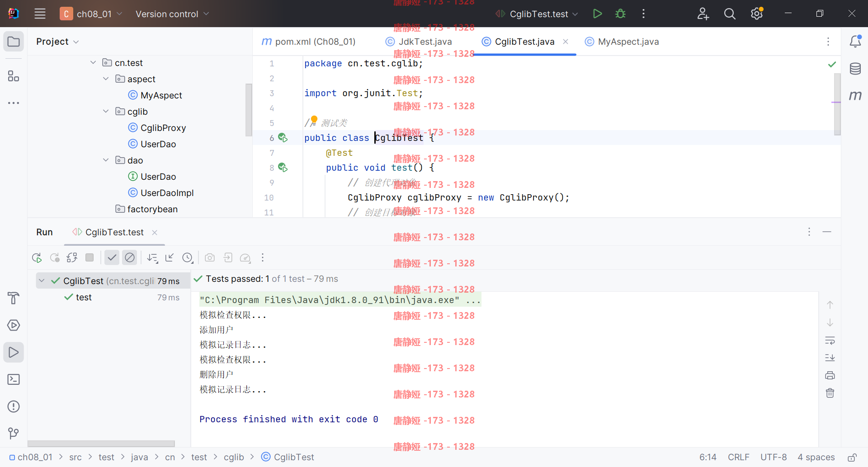Open the Notifications bell
The height and width of the screenshot is (467, 868).
[x=855, y=42]
